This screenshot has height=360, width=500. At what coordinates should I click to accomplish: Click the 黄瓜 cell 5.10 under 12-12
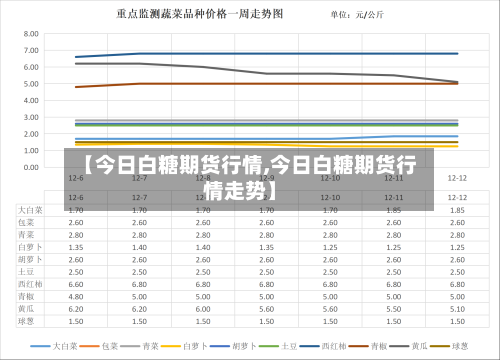457,309
